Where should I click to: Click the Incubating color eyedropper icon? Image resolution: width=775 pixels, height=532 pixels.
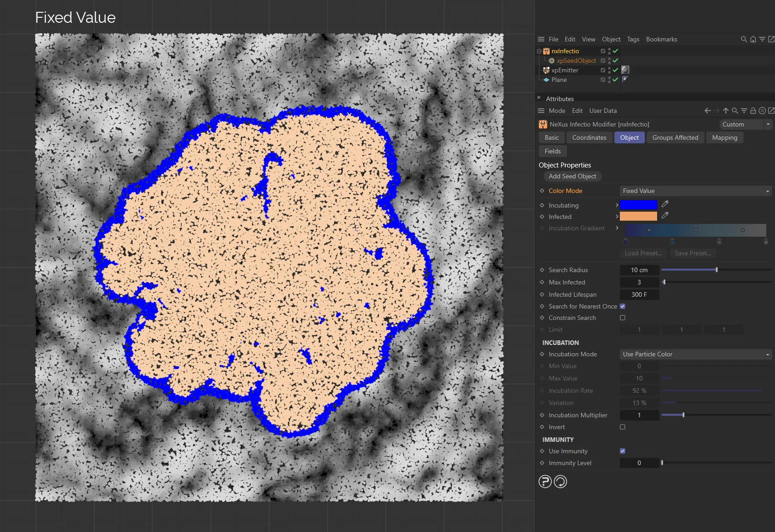pos(665,204)
